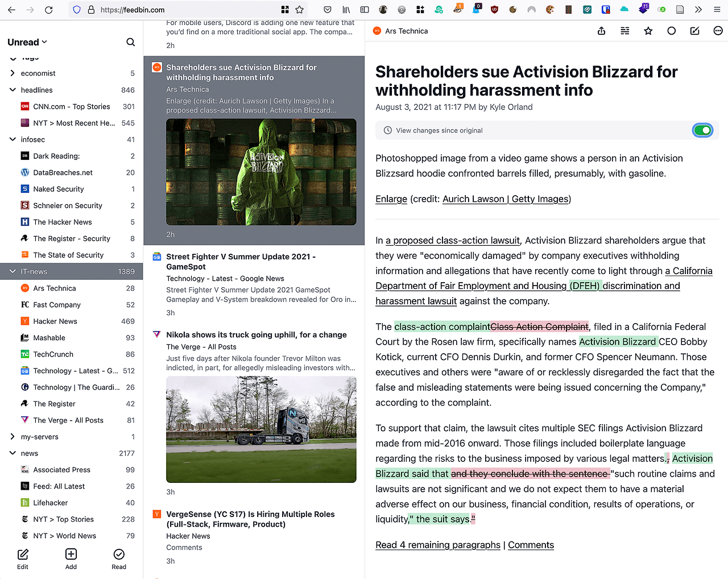
Task: Go back in browser history
Action: click(11, 10)
